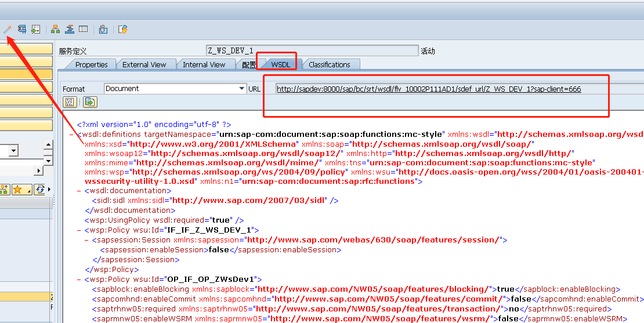Collapse the IF_IF_Z_WS_DEV_1 policy node
This screenshot has width=644, height=323.
click(x=79, y=230)
